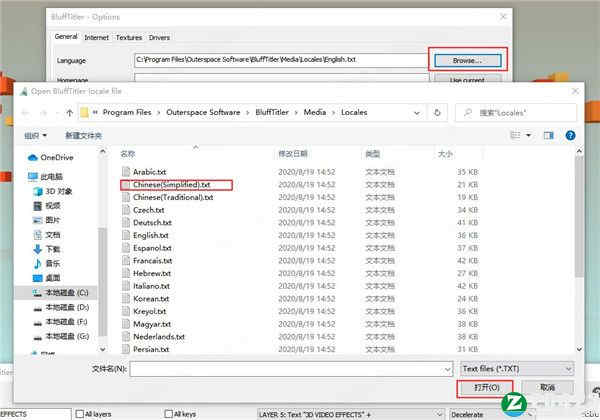Select Francais.txt file

tap(153, 260)
